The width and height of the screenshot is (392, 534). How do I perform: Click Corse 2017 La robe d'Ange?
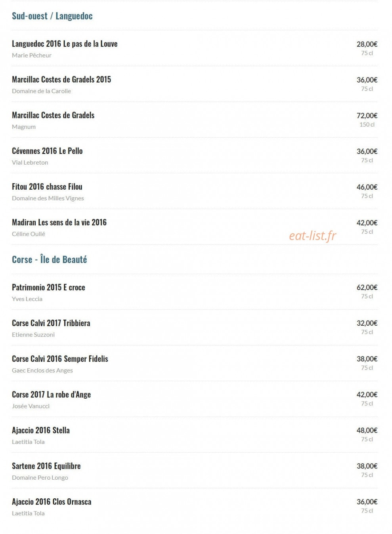[51, 394]
